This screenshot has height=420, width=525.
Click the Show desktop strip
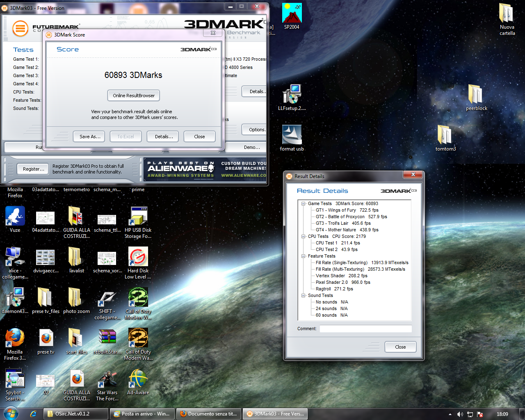522,414
